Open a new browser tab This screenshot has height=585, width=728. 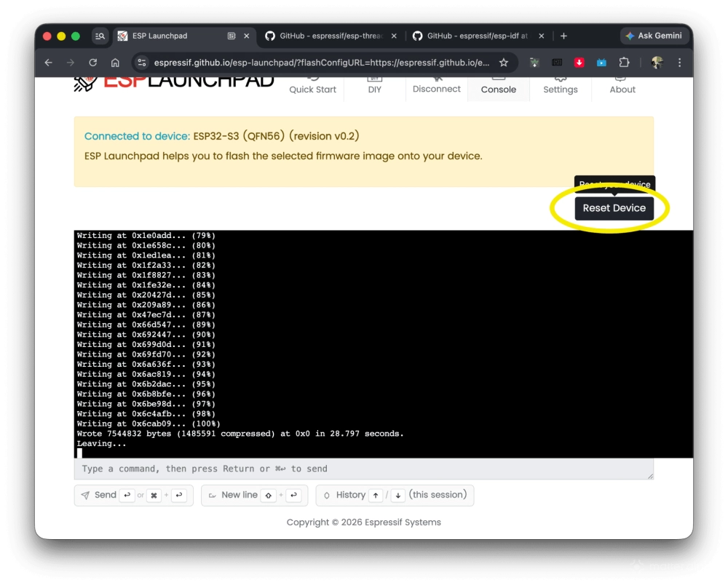pos(563,36)
